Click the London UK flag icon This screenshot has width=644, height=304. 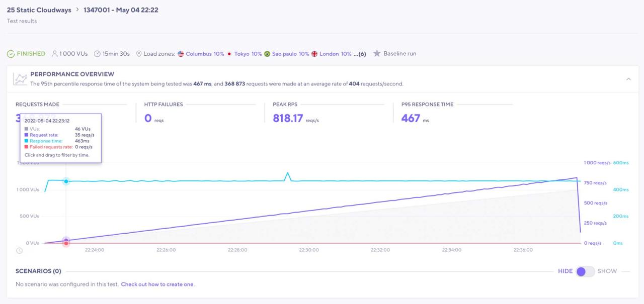coord(314,54)
